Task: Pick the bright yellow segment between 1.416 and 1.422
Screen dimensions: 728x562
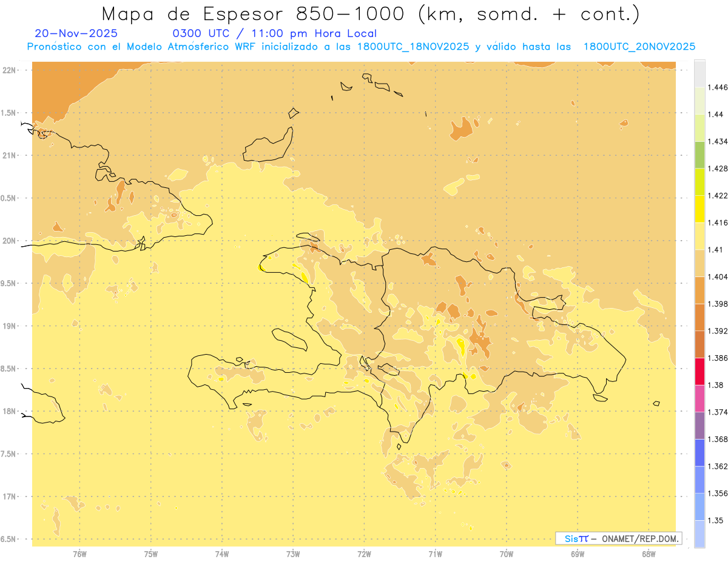Action: 699,209
